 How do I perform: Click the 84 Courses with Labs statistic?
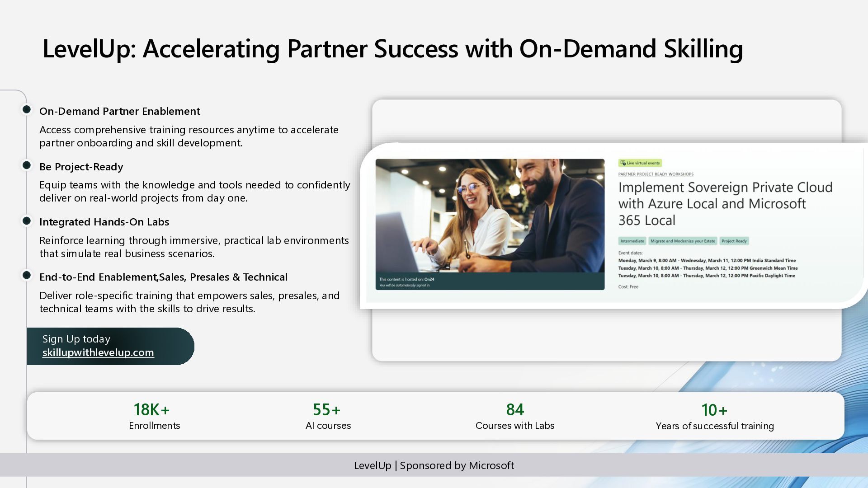pyautogui.click(x=514, y=416)
